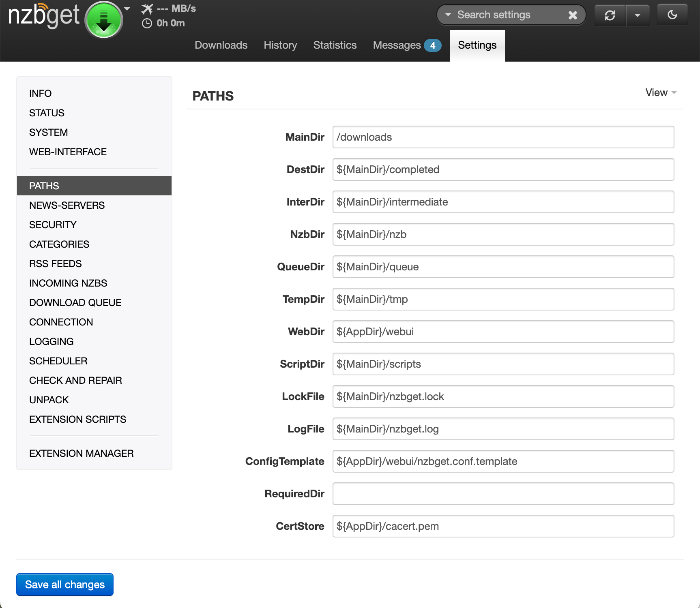
Task: Click the CertStore option label
Action: (300, 526)
